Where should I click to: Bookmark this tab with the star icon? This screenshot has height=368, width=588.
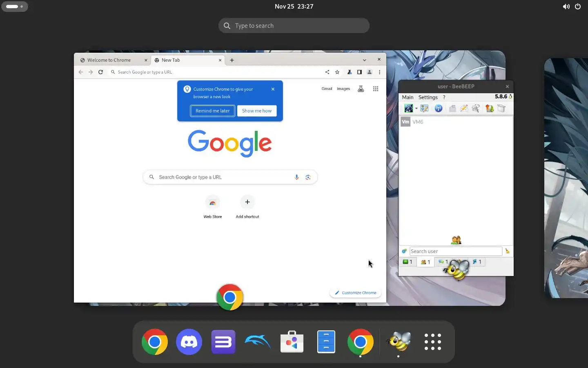[x=337, y=72]
